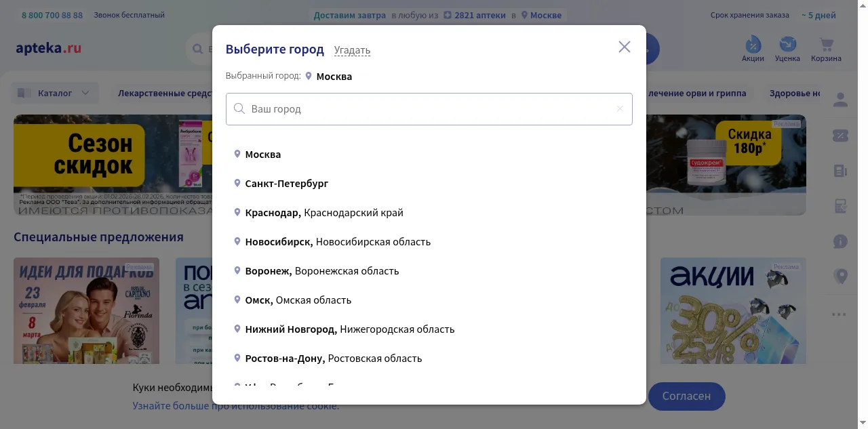
Task: Click Звонок бесплатный text
Action: (x=129, y=15)
